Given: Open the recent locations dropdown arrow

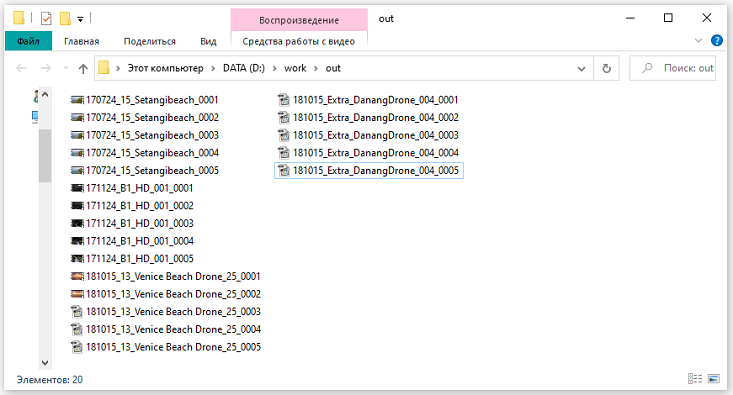Looking at the screenshot, I should point(65,68).
